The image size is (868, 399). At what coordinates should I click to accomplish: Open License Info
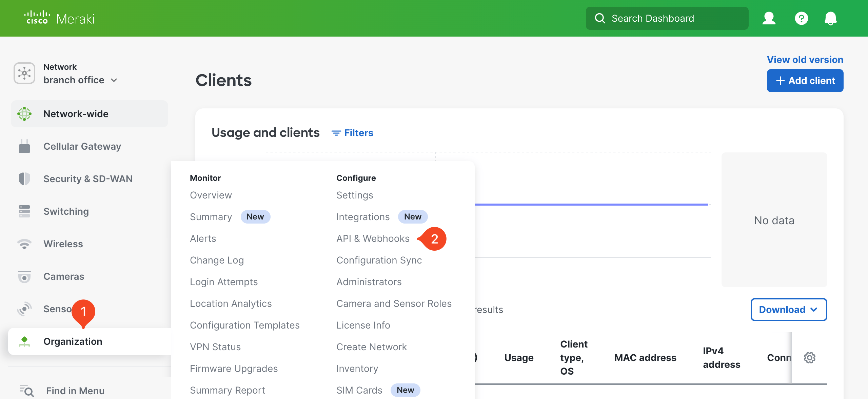coord(363,325)
